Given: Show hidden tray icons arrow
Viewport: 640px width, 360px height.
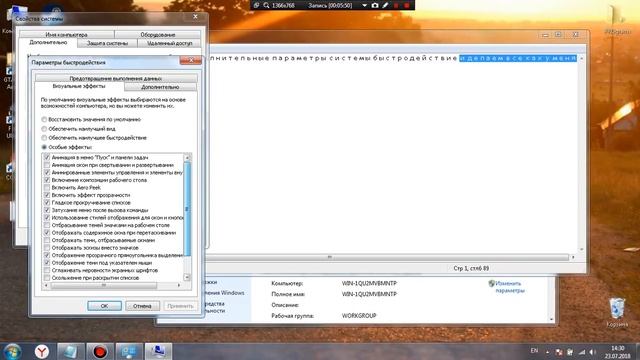Looking at the screenshot, I should tap(547, 352).
